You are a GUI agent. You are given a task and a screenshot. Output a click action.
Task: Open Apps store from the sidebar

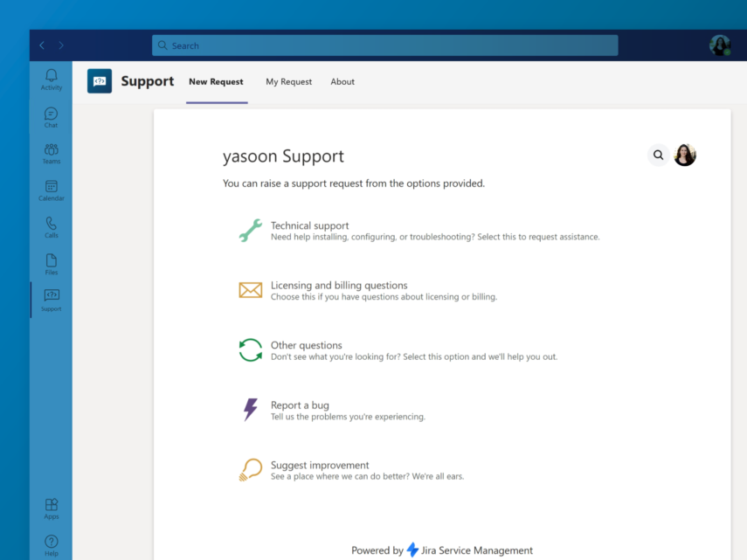click(x=52, y=508)
